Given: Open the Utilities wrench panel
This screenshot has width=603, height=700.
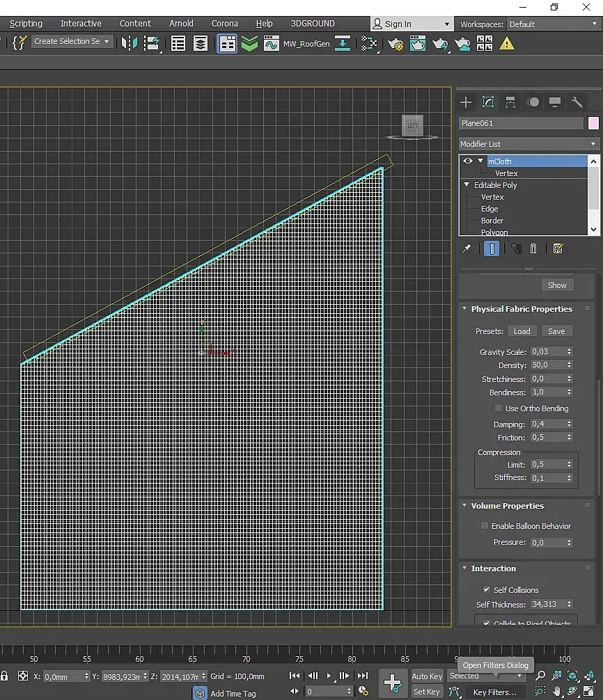Looking at the screenshot, I should coord(577,102).
